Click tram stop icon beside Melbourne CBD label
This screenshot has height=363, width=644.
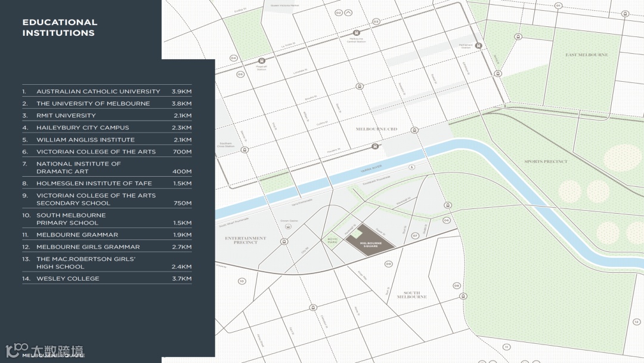click(x=414, y=130)
